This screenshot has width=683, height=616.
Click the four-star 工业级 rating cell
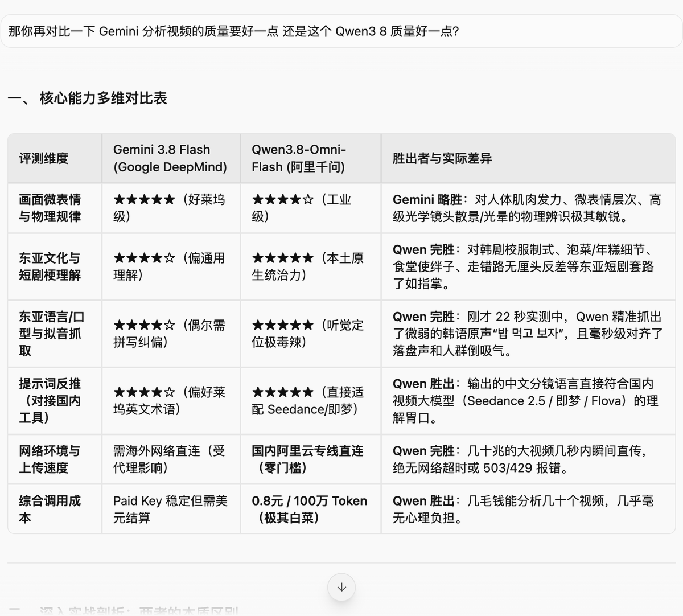[310, 208]
